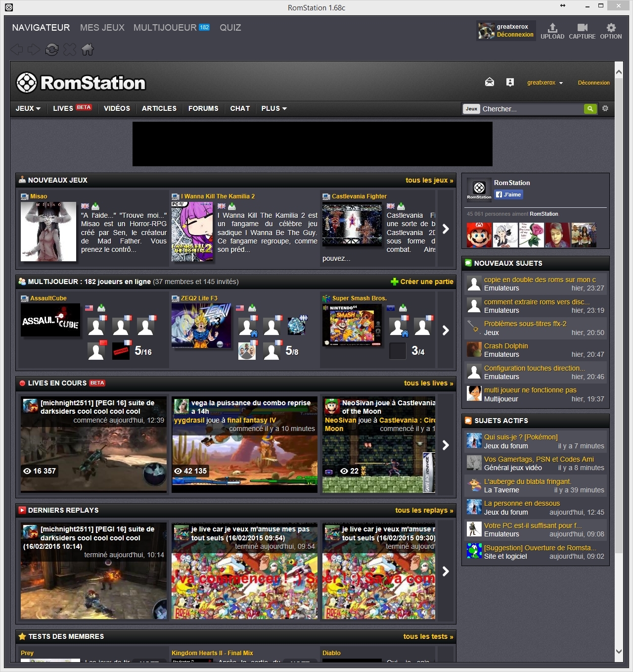Open topic 'Vos Gamertags, PSN et Codes Ami'
Image resolution: width=633 pixels, height=672 pixels.
click(539, 459)
